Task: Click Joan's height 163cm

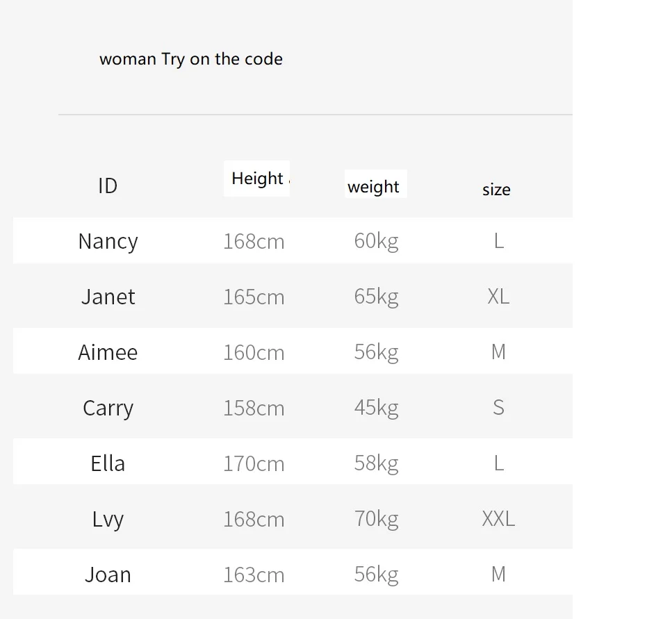Action: tap(254, 575)
